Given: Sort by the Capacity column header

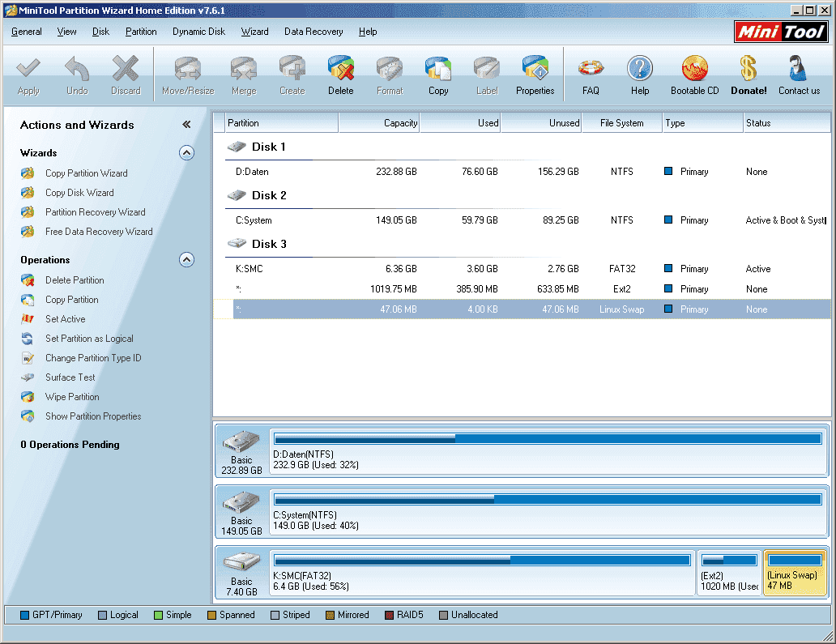Looking at the screenshot, I should tap(379, 123).
